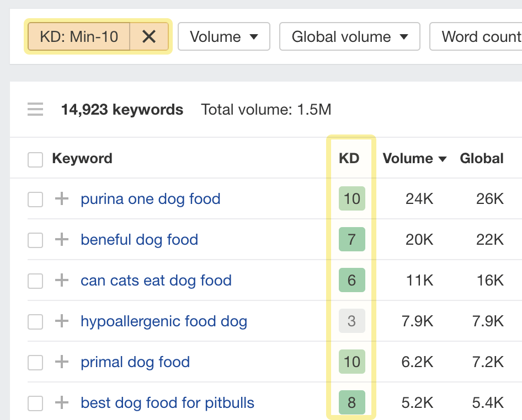Image resolution: width=522 pixels, height=420 pixels.
Task: Click plus icon next to hypoallergenic food dog
Action: [x=62, y=321]
